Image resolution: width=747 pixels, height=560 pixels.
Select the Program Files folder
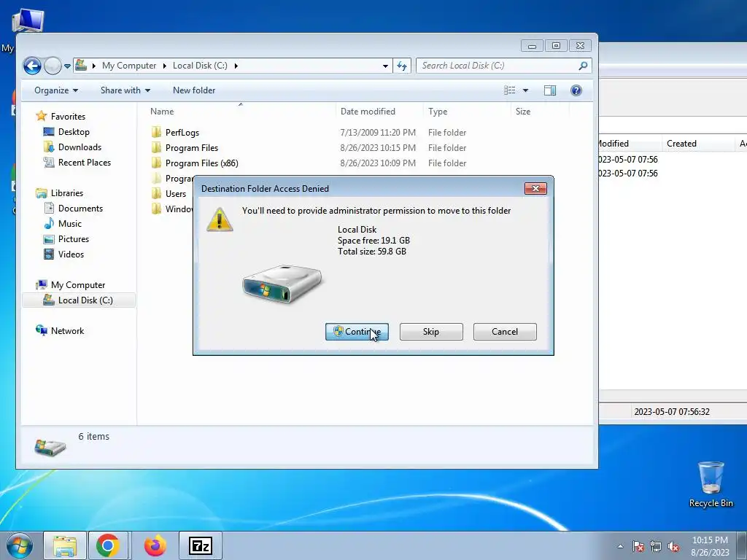click(x=192, y=148)
